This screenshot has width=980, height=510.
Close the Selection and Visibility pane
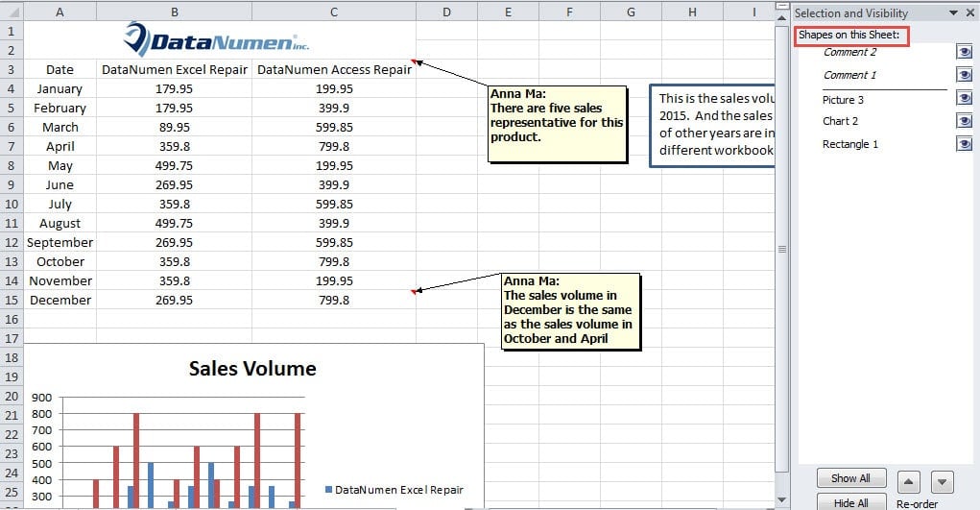[x=970, y=12]
